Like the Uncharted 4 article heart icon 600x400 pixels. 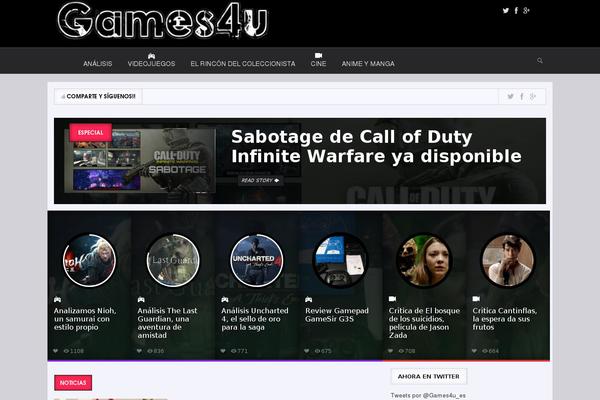(x=223, y=351)
